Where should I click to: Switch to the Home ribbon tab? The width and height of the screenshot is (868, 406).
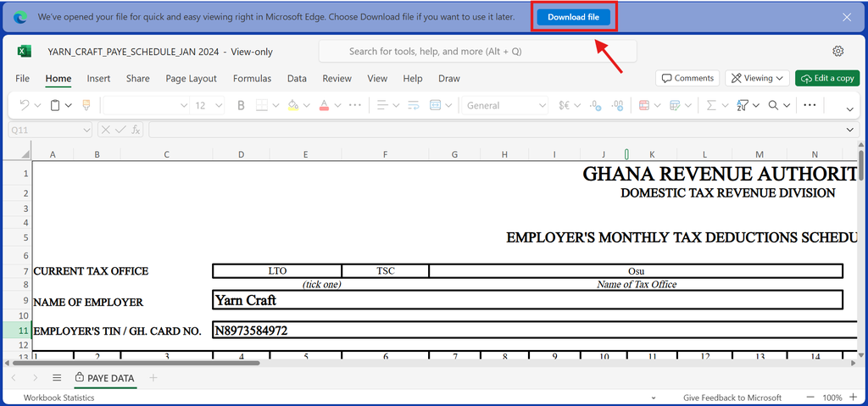(58, 79)
